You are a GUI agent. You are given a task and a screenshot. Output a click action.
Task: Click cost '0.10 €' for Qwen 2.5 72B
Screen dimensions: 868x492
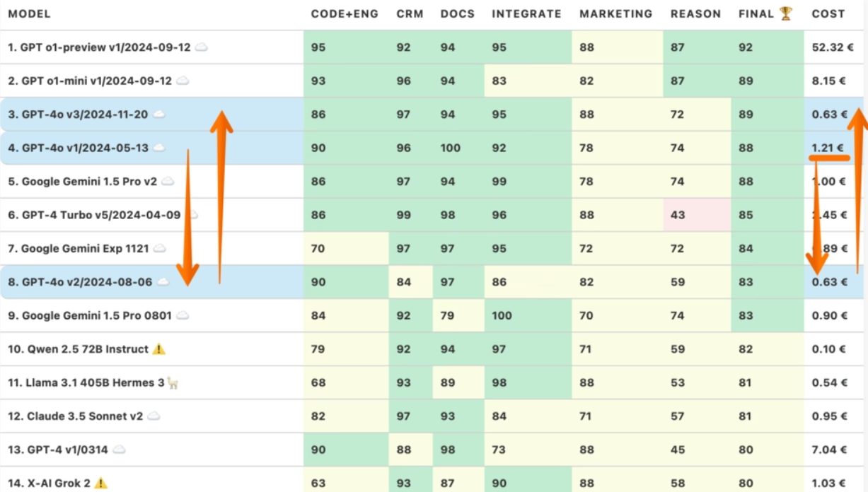tap(829, 349)
